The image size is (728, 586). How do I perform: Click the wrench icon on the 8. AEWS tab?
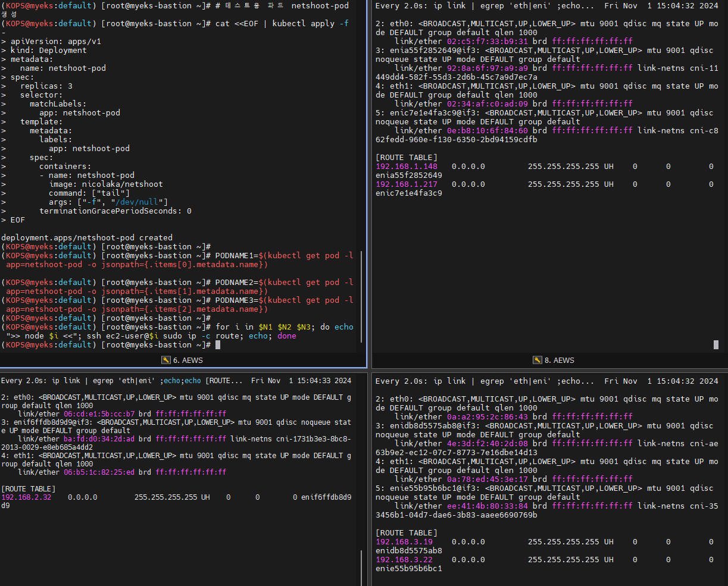537,360
